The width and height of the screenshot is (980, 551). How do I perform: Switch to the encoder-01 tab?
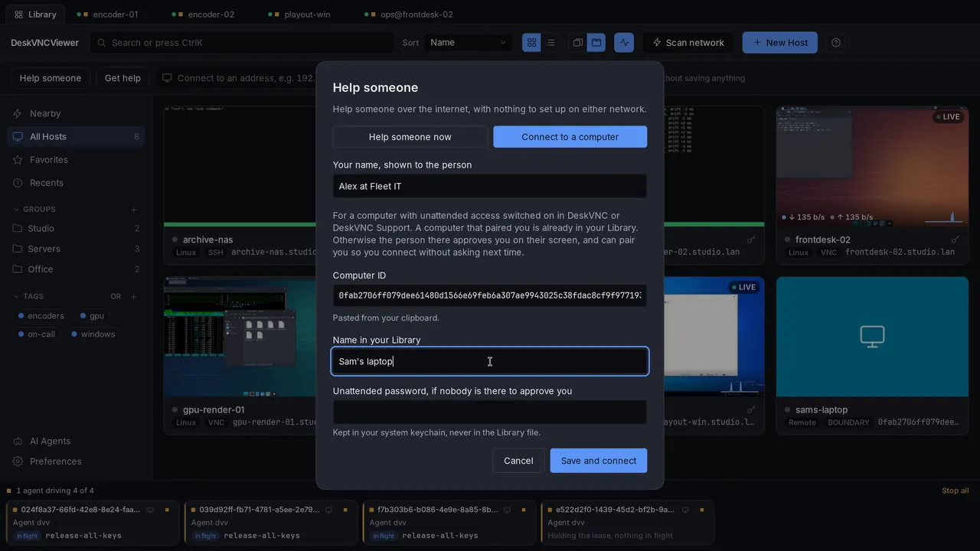pyautogui.click(x=108, y=15)
